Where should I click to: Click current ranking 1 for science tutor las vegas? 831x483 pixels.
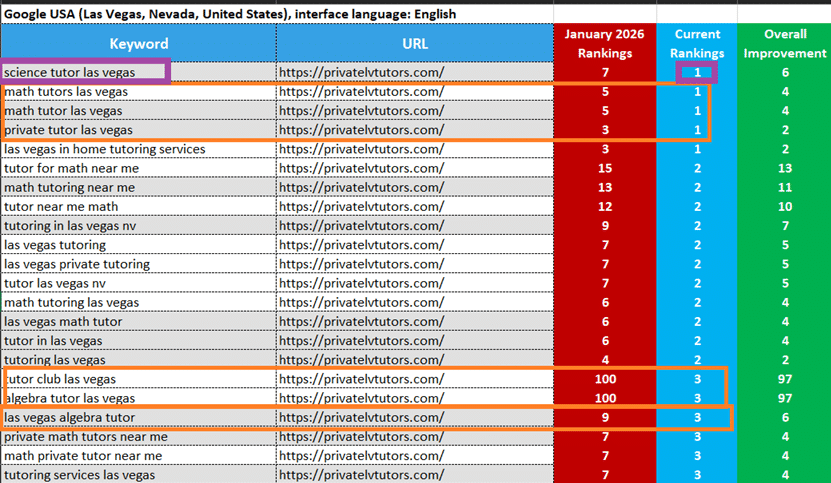697,72
